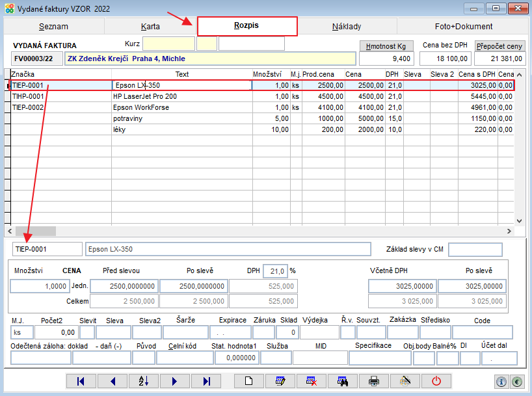The height and width of the screenshot is (396, 532).
Task: Click the item code field TIEP-0001 below grid
Action: (47, 249)
